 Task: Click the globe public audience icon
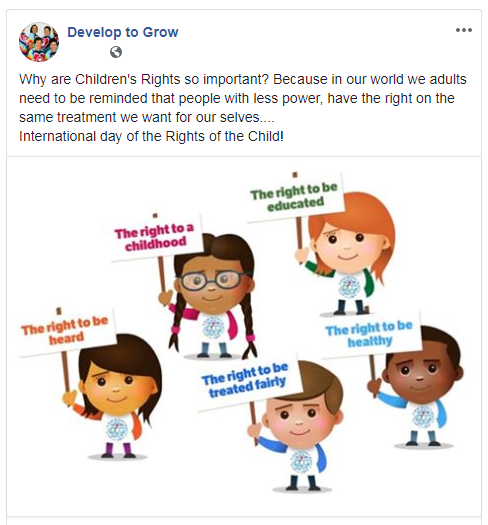point(116,52)
